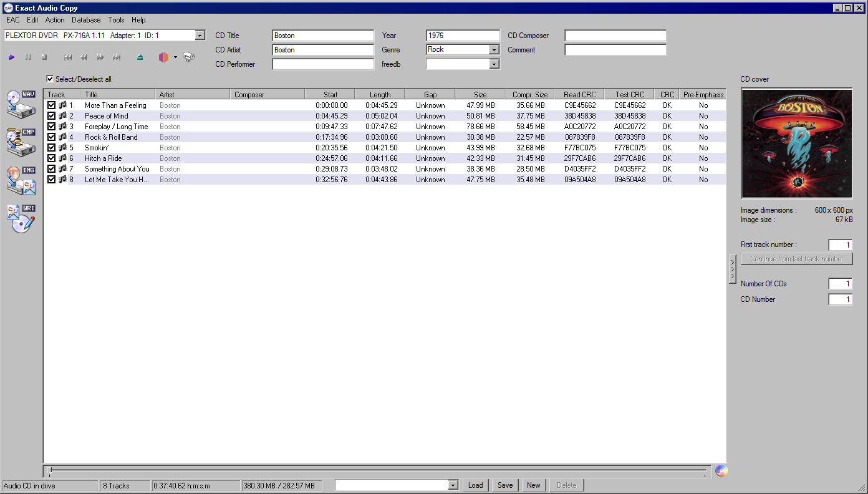868x494 pixels.
Task: Click the New button
Action: (x=534, y=485)
